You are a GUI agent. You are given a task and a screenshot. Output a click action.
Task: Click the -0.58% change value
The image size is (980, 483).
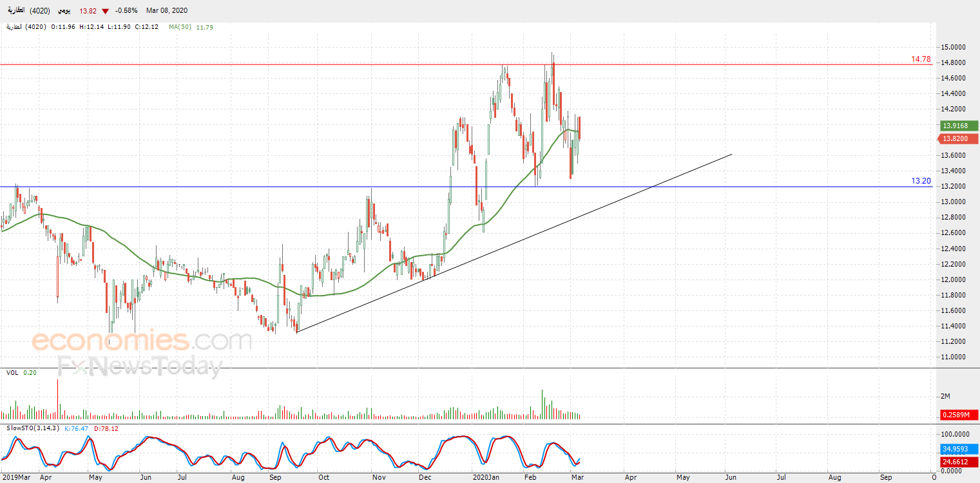126,11
